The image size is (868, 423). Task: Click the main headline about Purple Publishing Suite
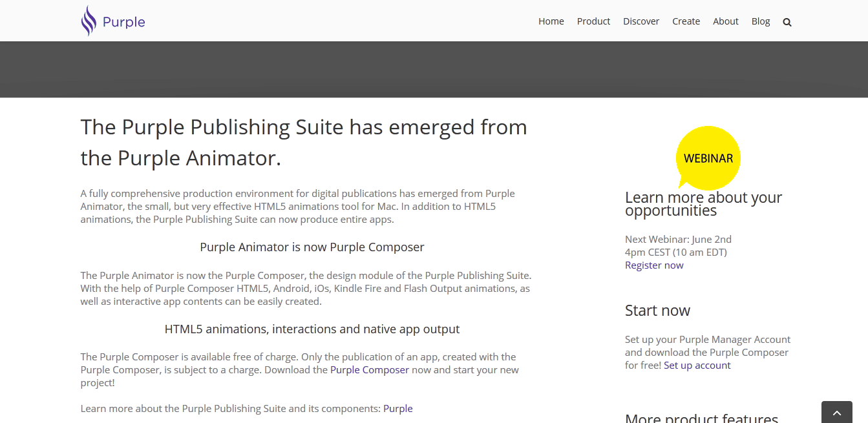(x=304, y=142)
